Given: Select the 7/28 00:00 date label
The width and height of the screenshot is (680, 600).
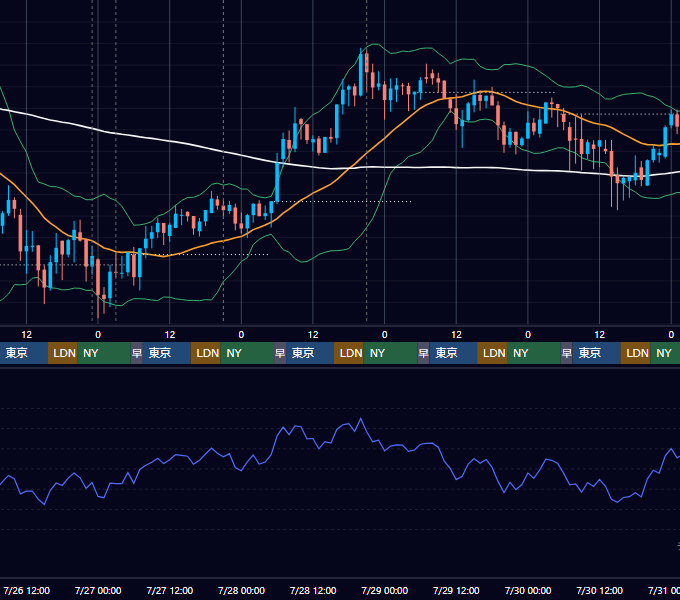Looking at the screenshot, I should coord(241,590).
